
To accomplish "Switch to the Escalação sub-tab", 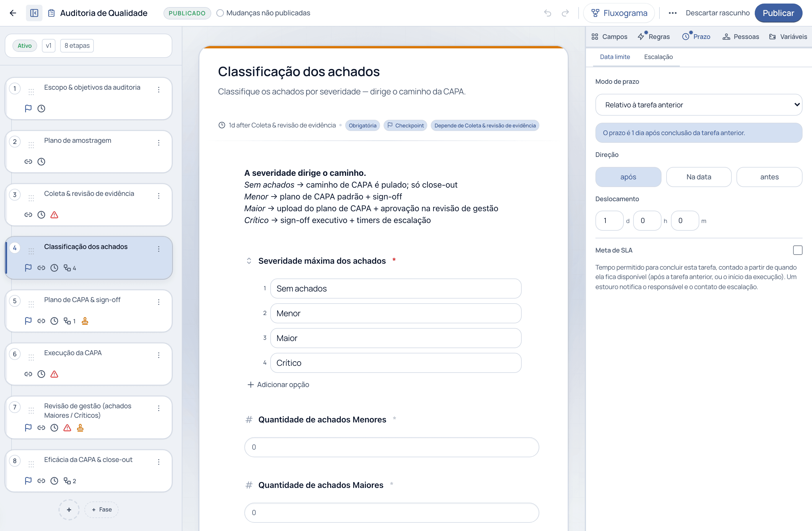I will point(658,57).
